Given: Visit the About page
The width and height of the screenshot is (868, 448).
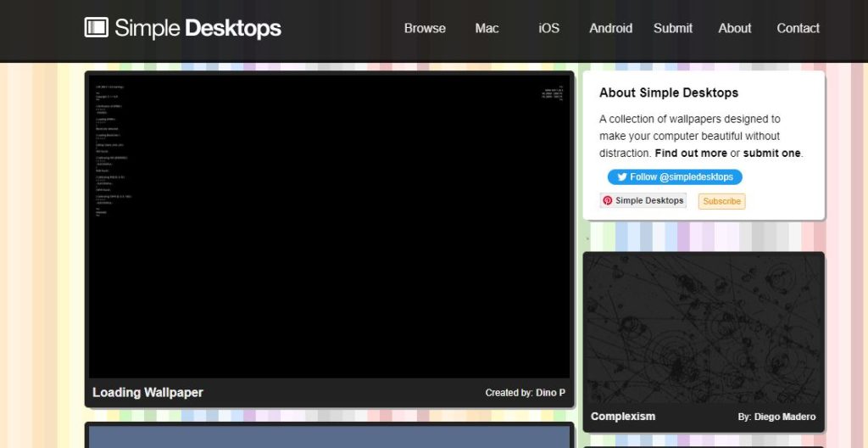Looking at the screenshot, I should [735, 28].
